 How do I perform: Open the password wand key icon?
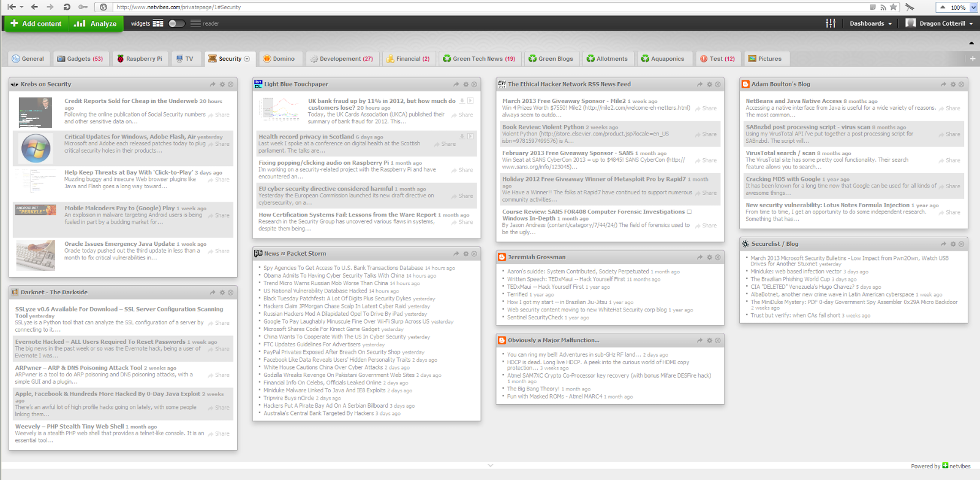83,7
